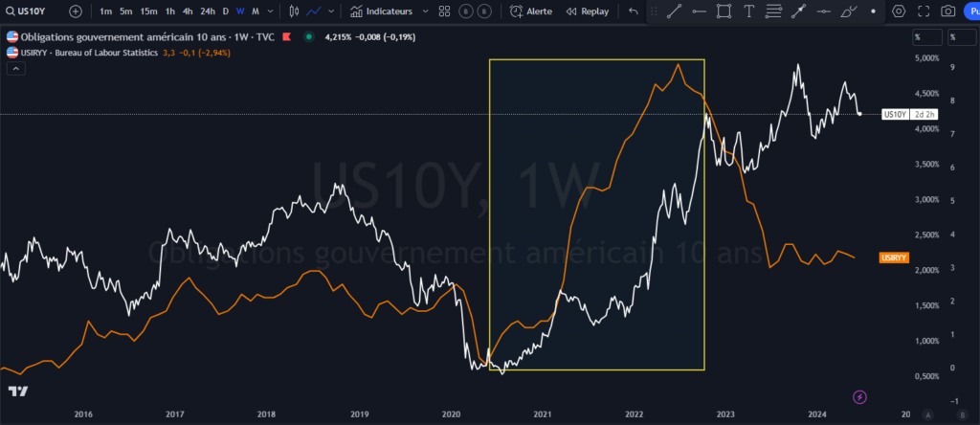Add a symbol with the plus-circle icon
980x425 pixels.
[75, 11]
